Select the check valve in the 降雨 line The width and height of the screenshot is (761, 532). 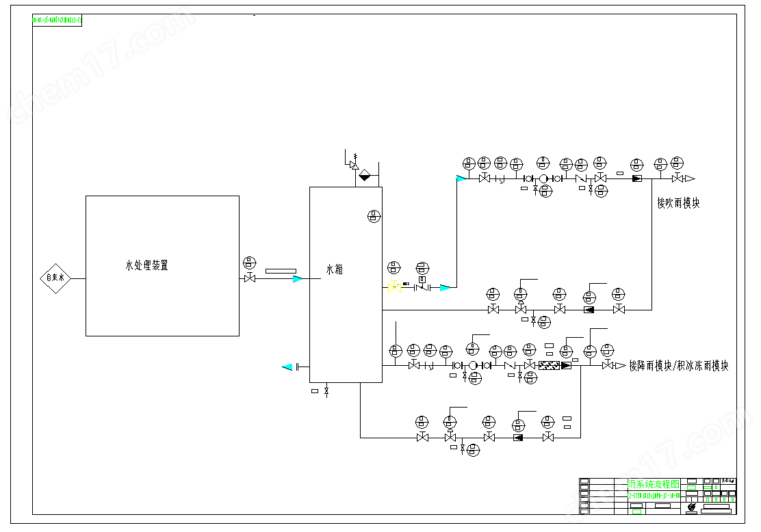click(x=510, y=365)
